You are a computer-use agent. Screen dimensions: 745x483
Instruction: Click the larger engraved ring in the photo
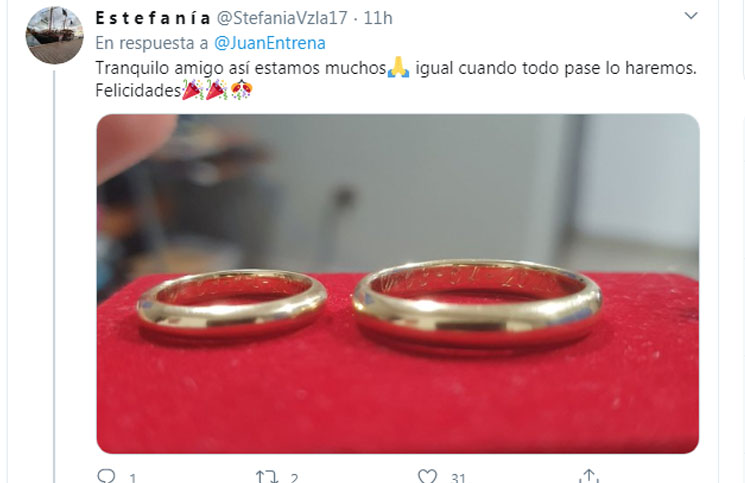point(477,303)
